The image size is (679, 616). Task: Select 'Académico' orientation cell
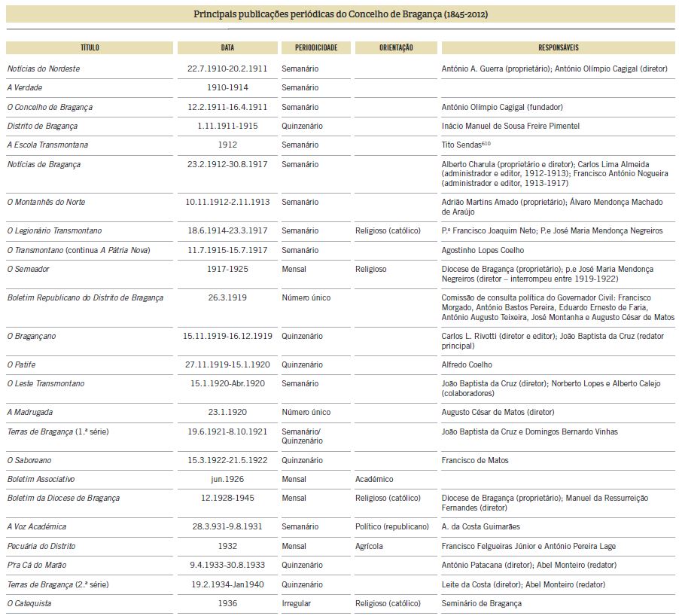pyautogui.click(x=374, y=479)
